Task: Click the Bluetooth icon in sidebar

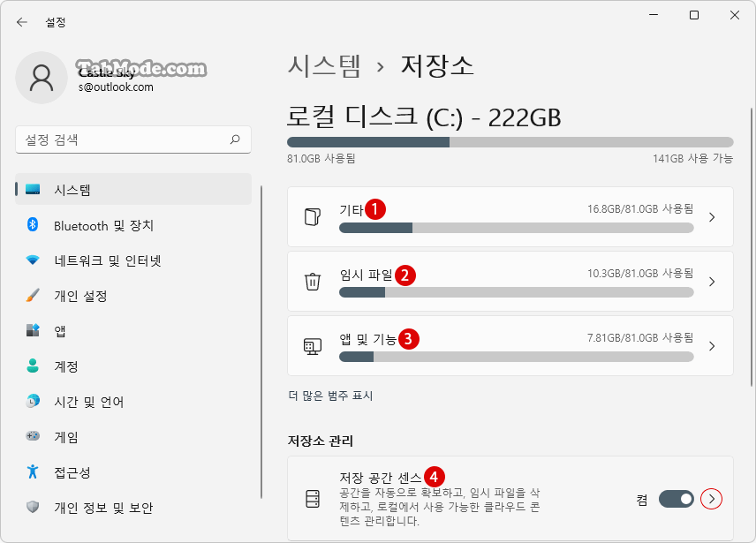Action: [33, 224]
